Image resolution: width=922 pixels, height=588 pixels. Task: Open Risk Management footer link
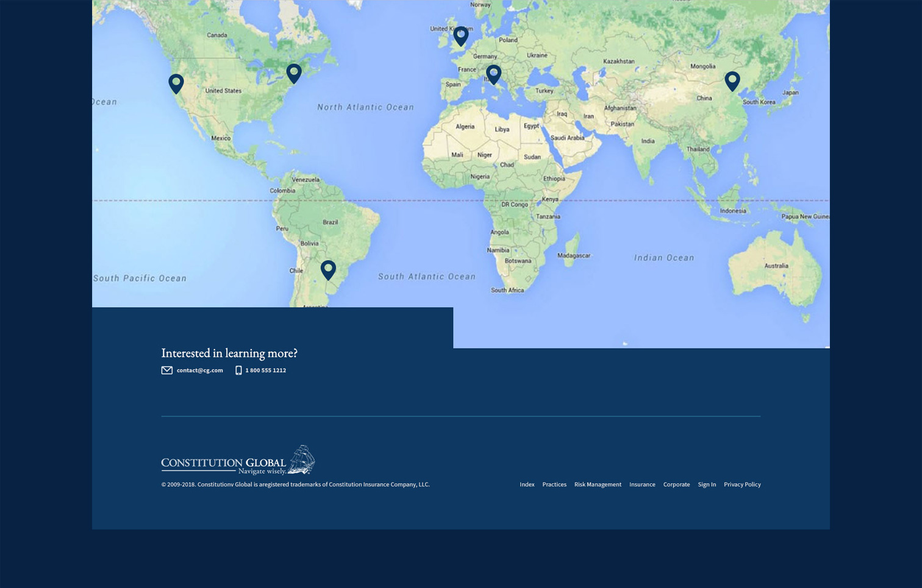click(598, 484)
